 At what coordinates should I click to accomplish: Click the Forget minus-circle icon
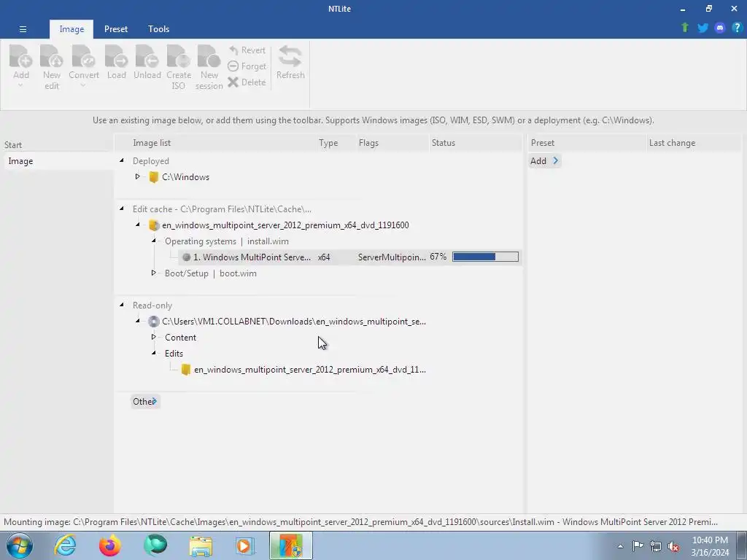233,66
